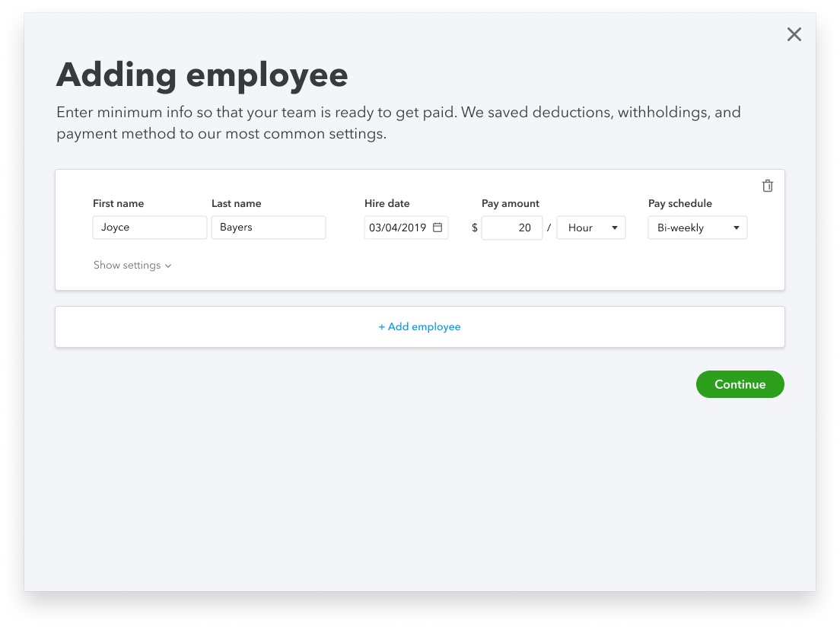
Task: Close the Adding employee dialog
Action: tap(794, 34)
